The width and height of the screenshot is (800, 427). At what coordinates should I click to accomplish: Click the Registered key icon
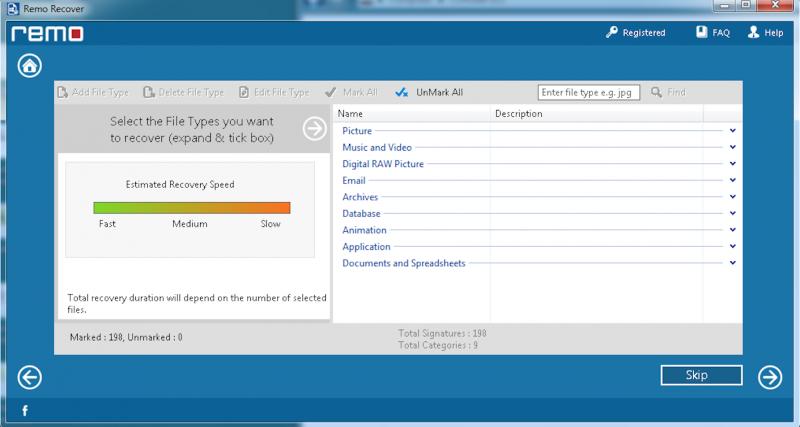pyautogui.click(x=612, y=32)
